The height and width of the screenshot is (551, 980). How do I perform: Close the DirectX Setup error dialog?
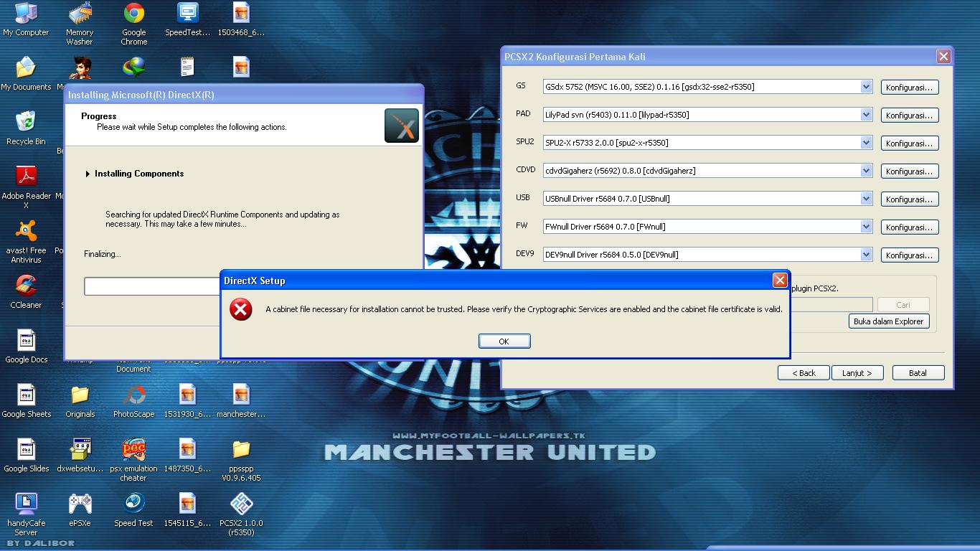(780, 281)
